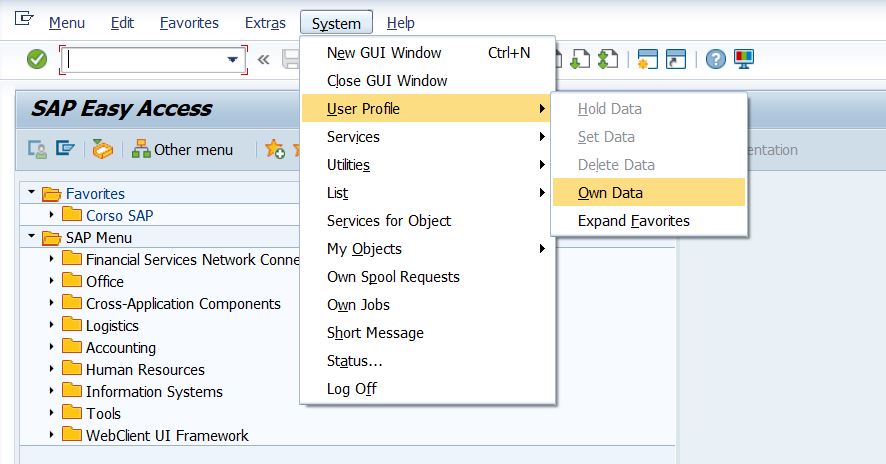Click the Add to Favorites star icon
Screen dimensions: 886x464
(x=275, y=149)
